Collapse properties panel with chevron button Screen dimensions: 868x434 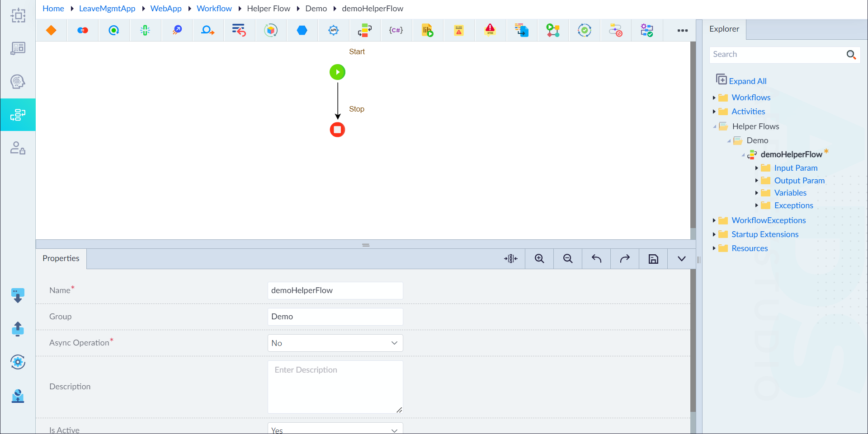pos(682,259)
